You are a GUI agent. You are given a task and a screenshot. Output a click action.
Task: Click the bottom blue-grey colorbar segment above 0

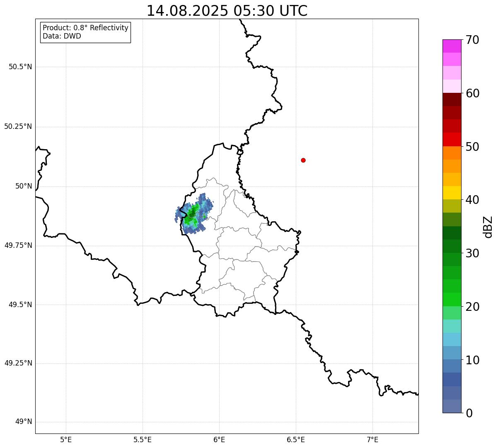point(452,406)
